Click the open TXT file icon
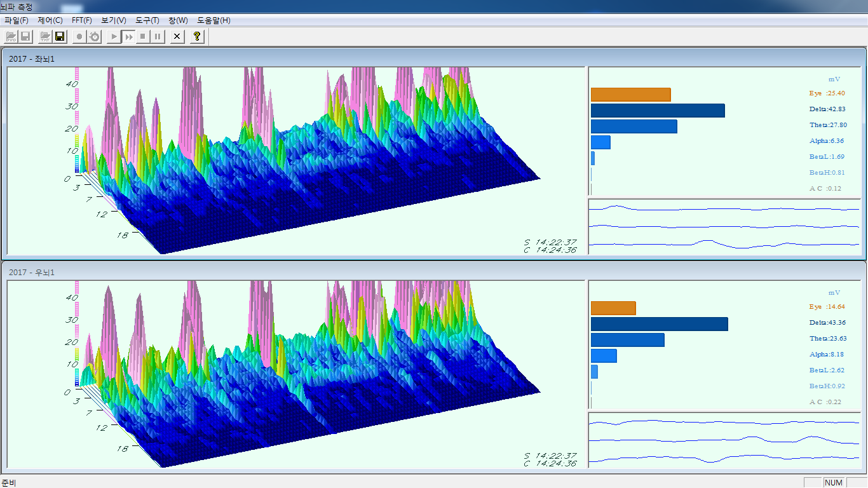The width and height of the screenshot is (868, 488). 45,37
